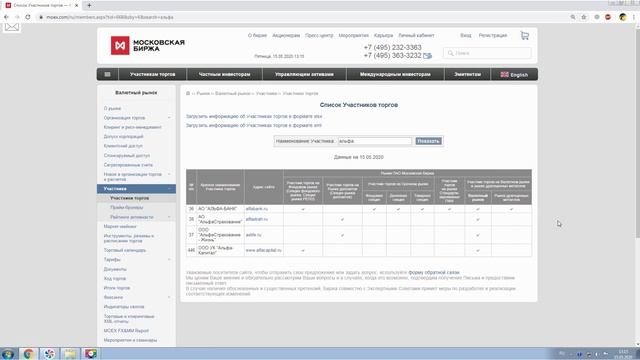Expand the 'Тарифы' sidebar arrow
The height and width of the screenshot is (360, 640).
pos(169,260)
